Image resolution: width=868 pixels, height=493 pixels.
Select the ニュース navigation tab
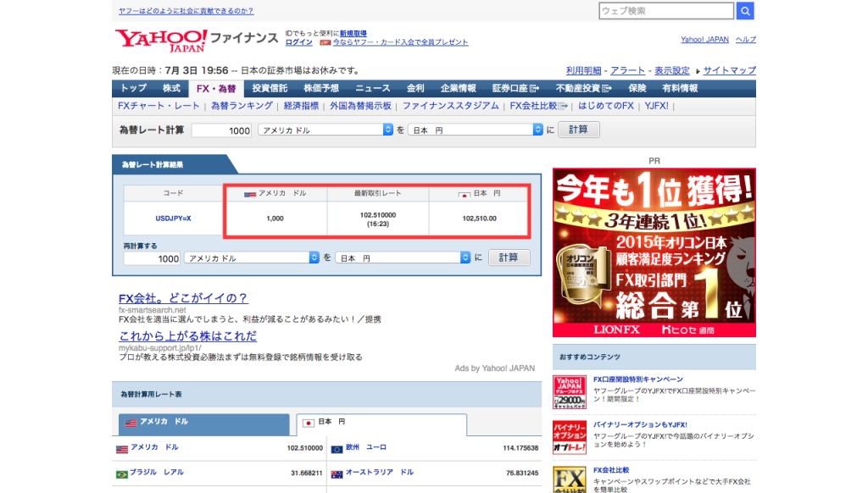(x=373, y=88)
